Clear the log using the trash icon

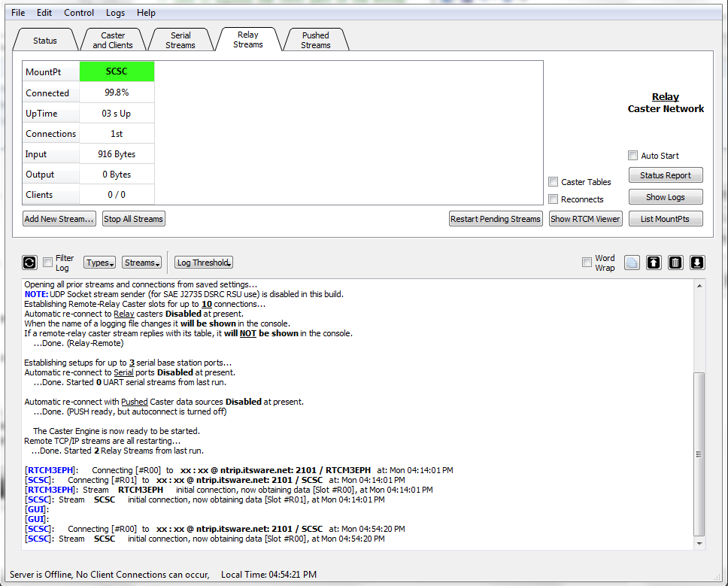pos(675,262)
